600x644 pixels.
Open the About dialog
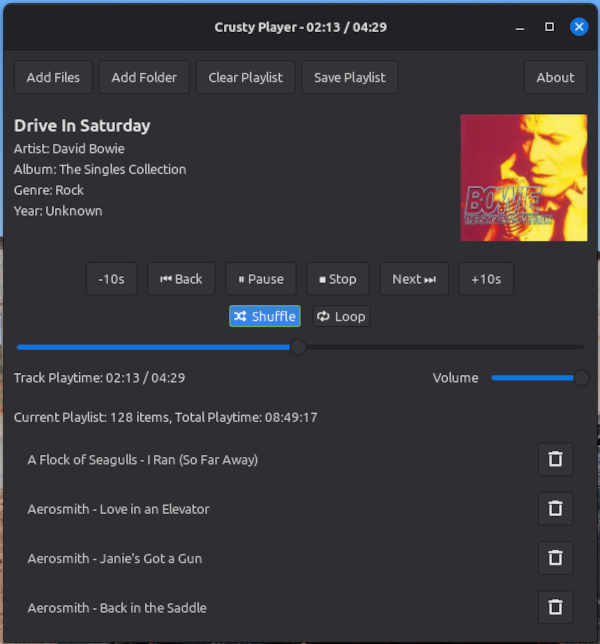click(x=555, y=77)
